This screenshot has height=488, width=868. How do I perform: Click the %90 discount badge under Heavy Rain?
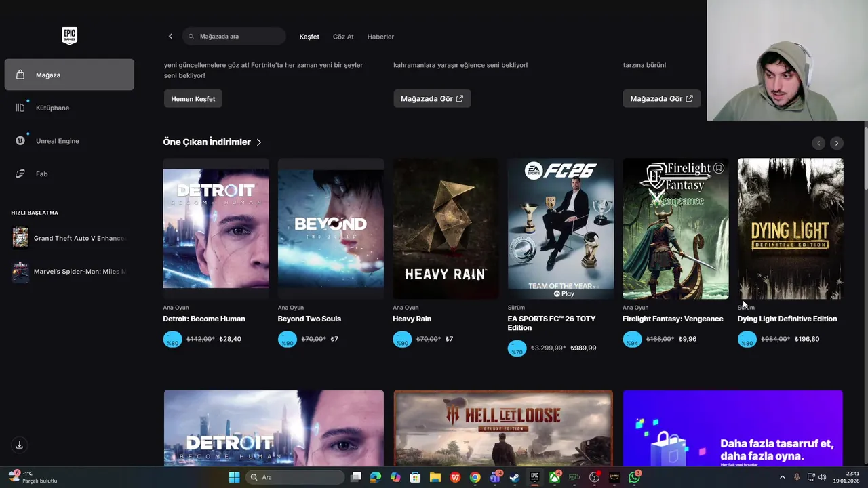[x=402, y=340]
